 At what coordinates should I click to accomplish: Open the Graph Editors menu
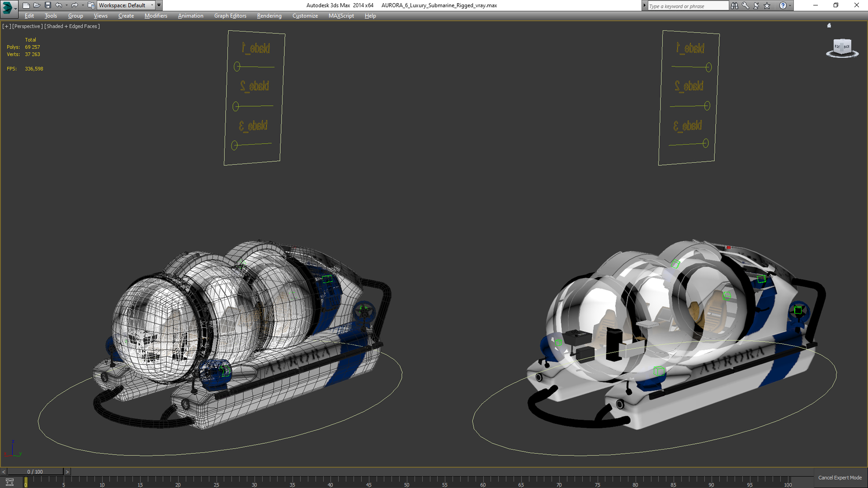coord(230,16)
